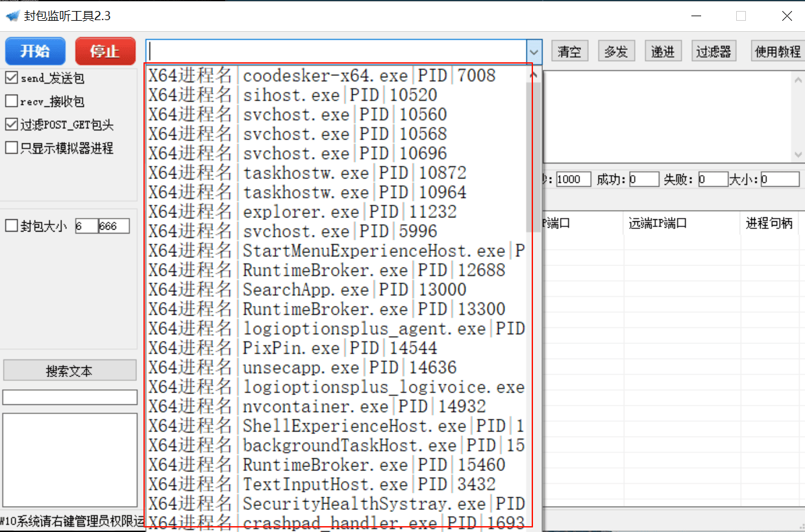The image size is (805, 532).
Task: Click the red 停止 stop button
Action: point(105,51)
